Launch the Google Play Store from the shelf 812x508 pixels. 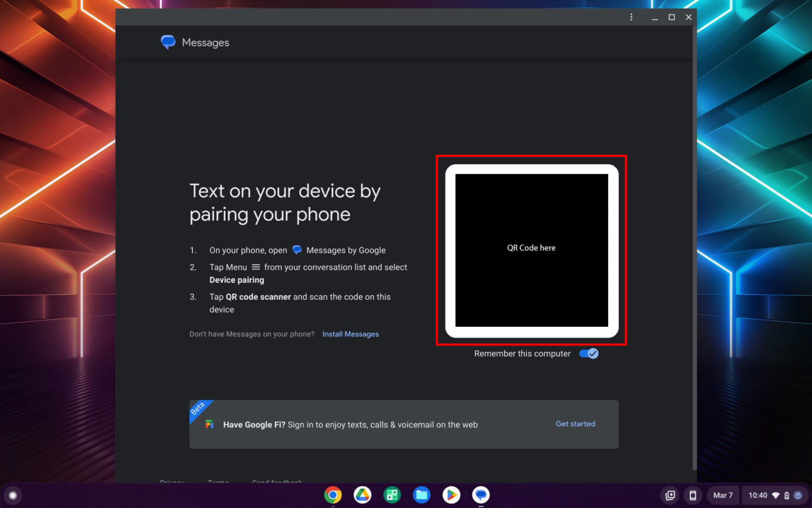click(451, 495)
